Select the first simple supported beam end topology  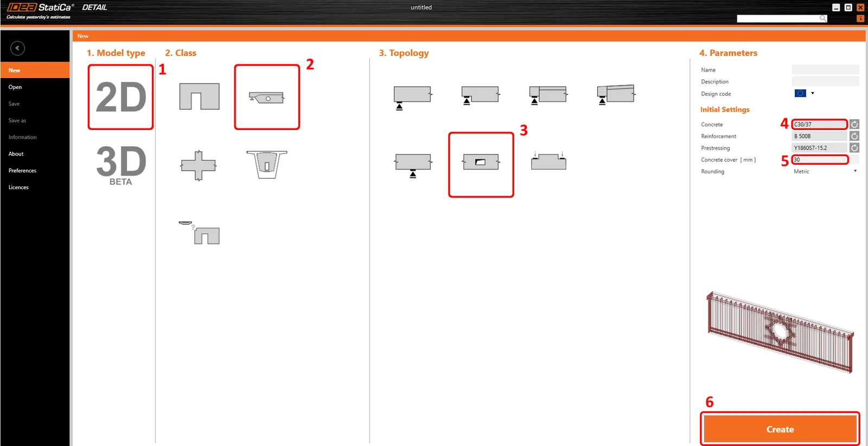412,97
